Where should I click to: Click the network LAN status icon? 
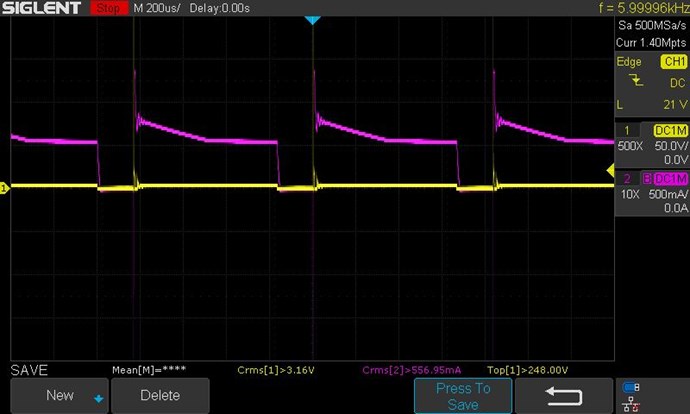click(x=631, y=404)
